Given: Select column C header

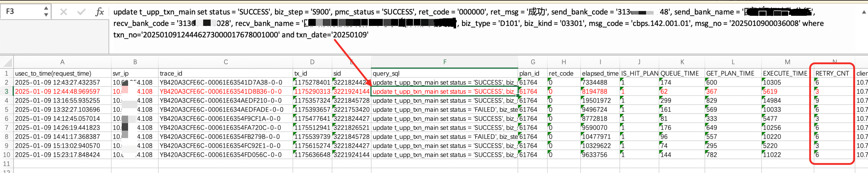Looking at the screenshot, I should pos(226,62).
